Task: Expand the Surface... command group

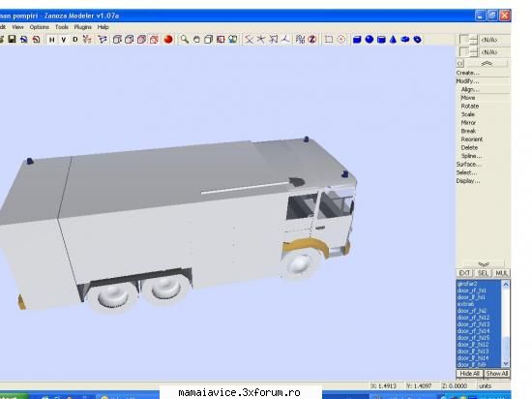Action: [x=469, y=164]
